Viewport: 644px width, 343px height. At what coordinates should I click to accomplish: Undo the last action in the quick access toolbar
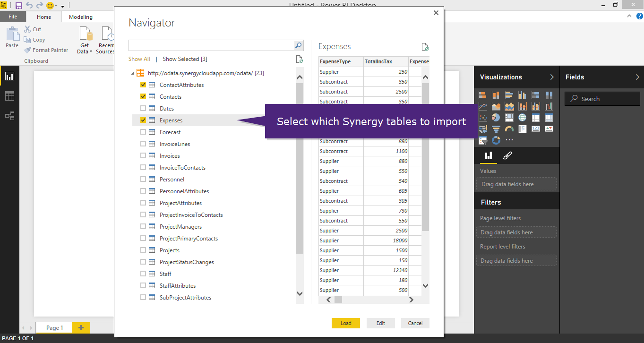(29, 6)
